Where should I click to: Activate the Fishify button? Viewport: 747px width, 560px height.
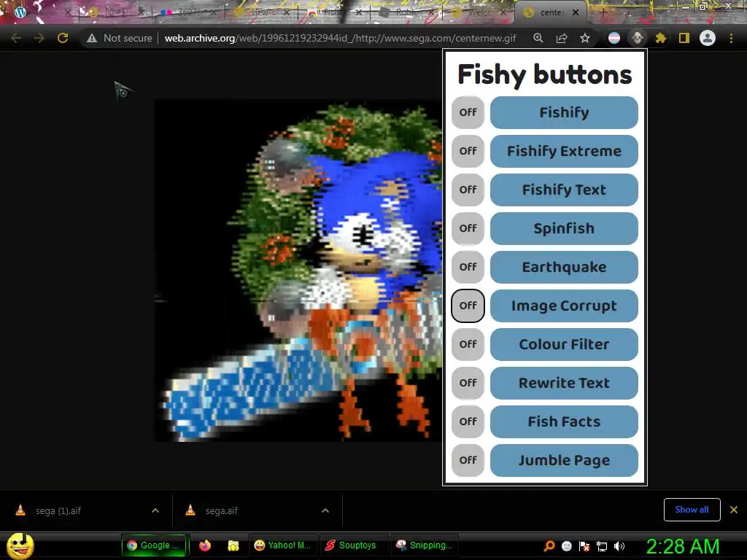click(564, 112)
